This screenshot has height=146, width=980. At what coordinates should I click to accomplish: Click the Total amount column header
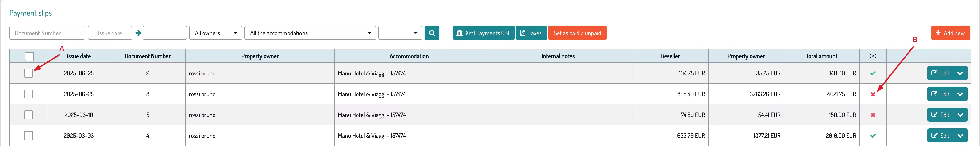click(x=821, y=56)
